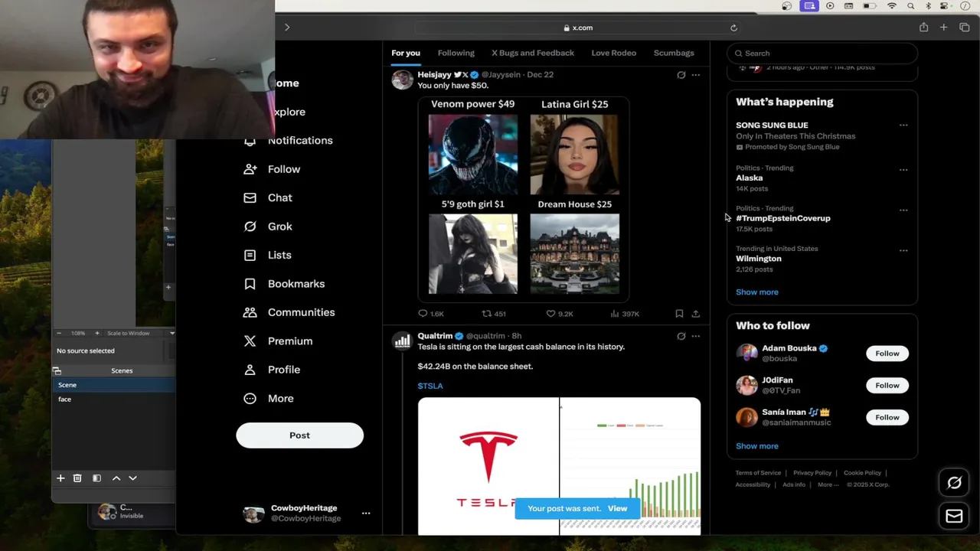Move OBS scene down with arrow
The image size is (980, 551).
(x=132, y=478)
